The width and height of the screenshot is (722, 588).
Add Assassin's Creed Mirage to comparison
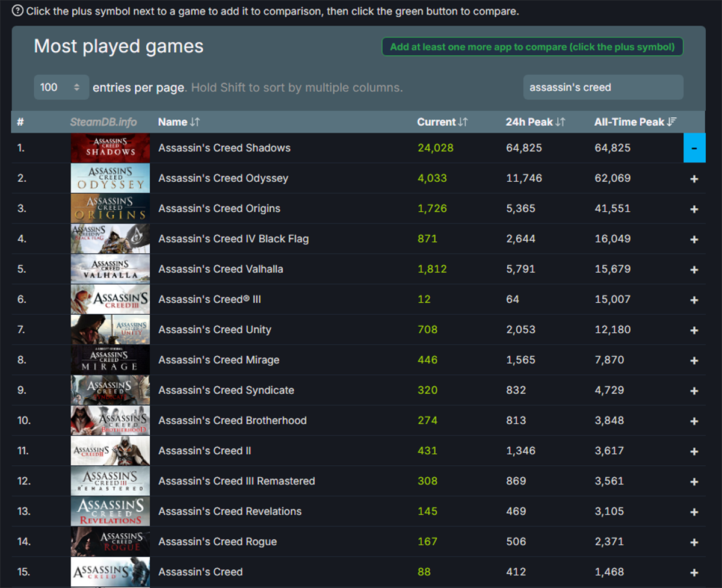(x=694, y=361)
